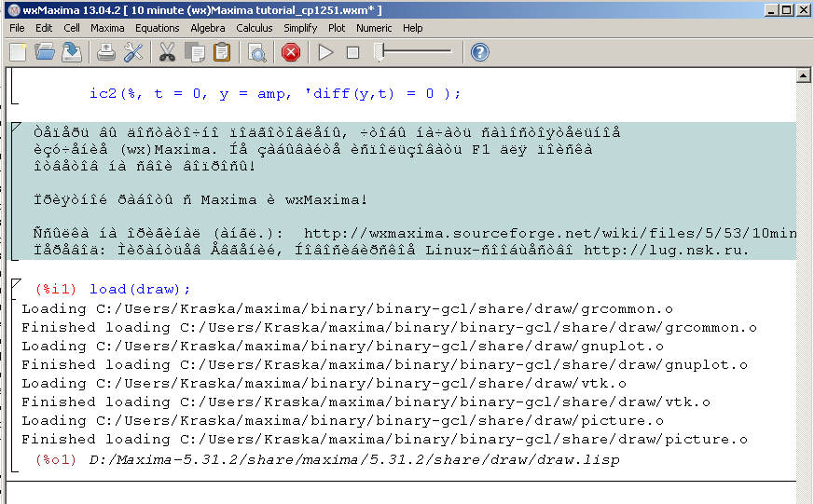Start animation with play button
The height and width of the screenshot is (504, 814).
325,52
